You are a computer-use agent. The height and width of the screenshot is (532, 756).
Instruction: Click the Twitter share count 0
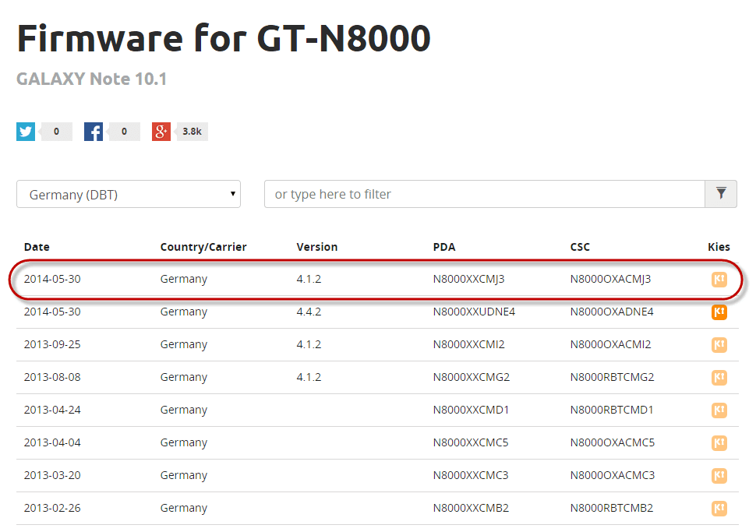click(56, 132)
